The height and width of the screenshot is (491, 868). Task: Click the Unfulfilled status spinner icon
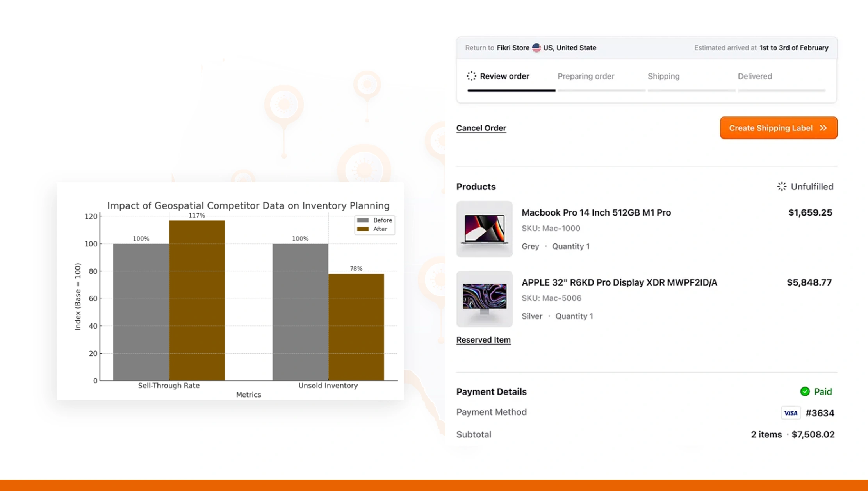(x=782, y=187)
